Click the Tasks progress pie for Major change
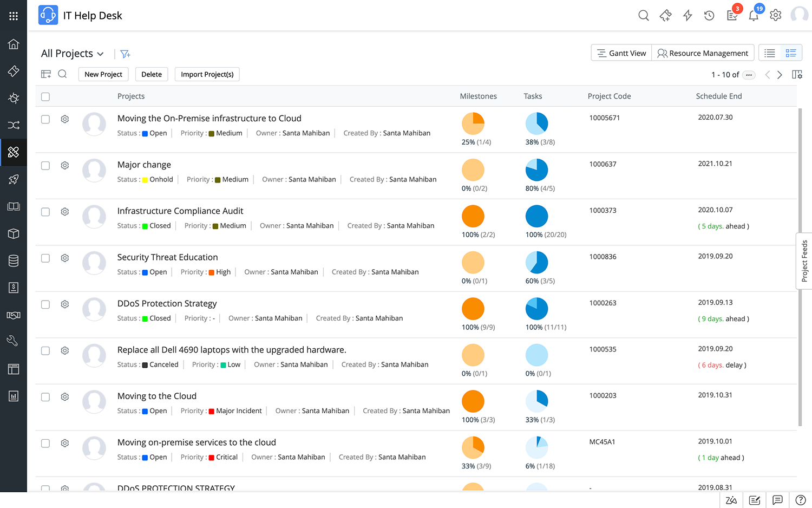The width and height of the screenshot is (812, 508). tap(537, 171)
